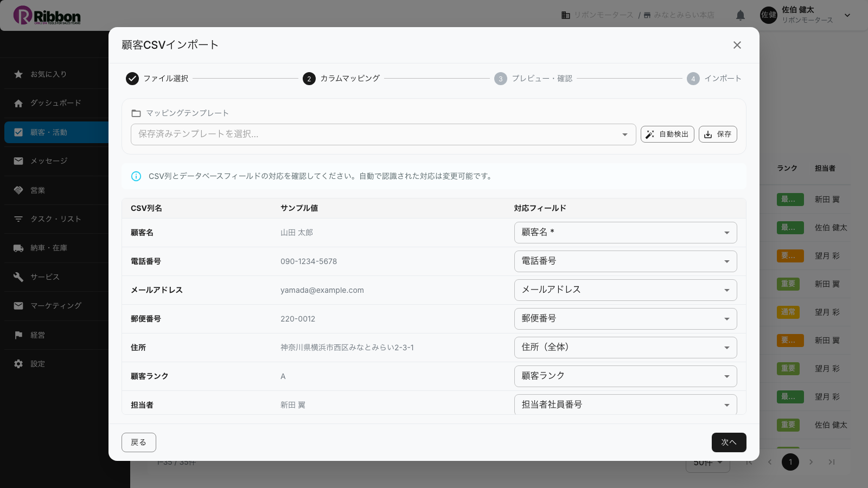Click the タスク・リスト filter icon
The image size is (868, 488).
(x=18, y=219)
